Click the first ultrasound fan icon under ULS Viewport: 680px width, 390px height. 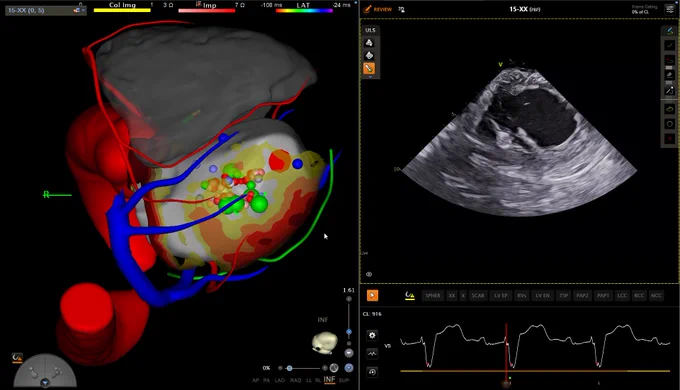(x=369, y=43)
